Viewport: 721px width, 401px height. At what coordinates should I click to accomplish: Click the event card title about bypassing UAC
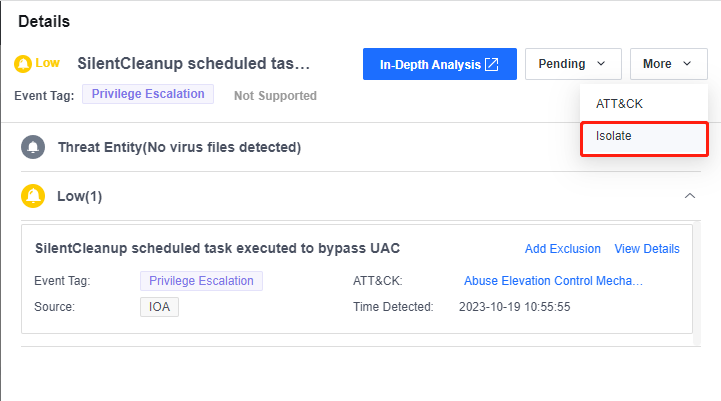218,248
